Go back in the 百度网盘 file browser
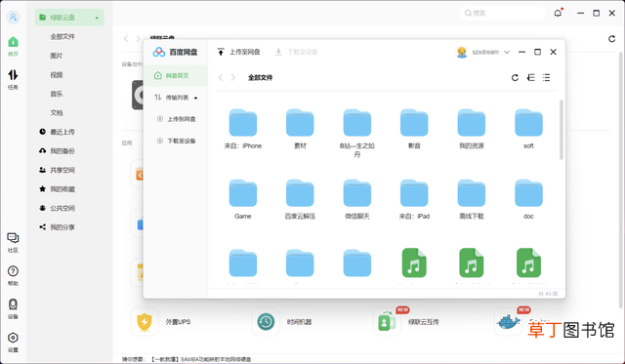This screenshot has height=364, width=625. (221, 78)
